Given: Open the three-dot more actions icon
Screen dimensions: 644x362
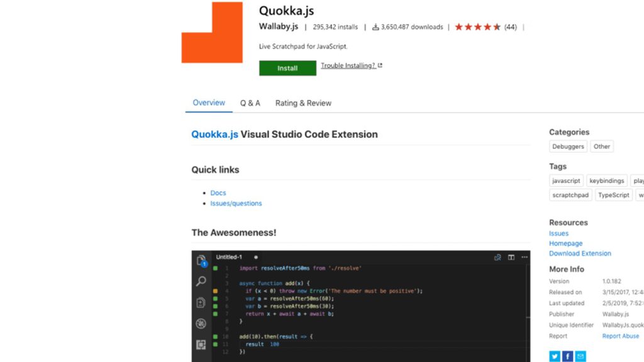Looking at the screenshot, I should [525, 257].
